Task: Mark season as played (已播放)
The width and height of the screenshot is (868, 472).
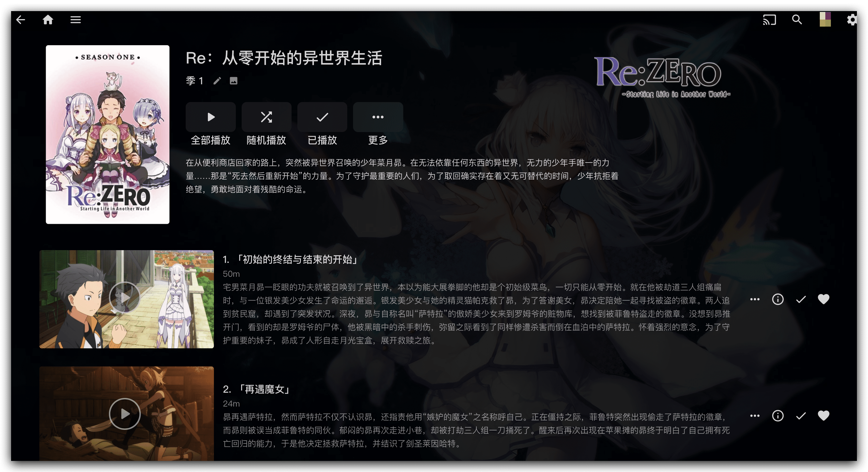Action: [x=322, y=117]
